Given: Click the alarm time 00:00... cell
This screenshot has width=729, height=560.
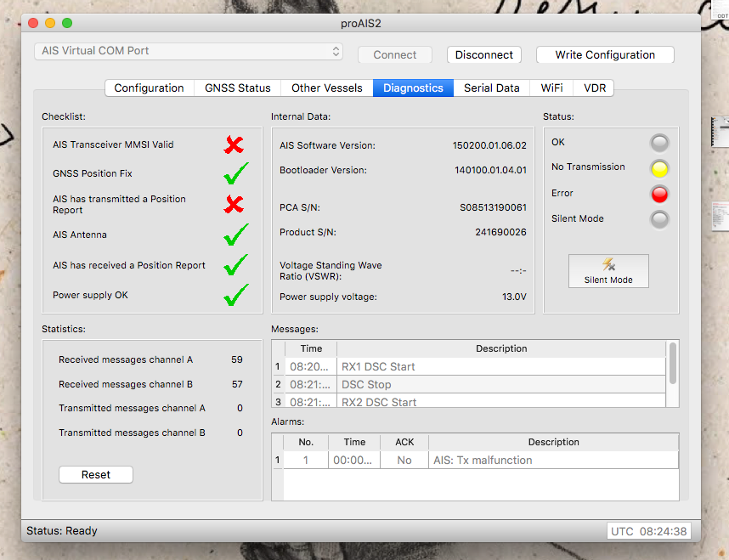Looking at the screenshot, I should tap(354, 460).
